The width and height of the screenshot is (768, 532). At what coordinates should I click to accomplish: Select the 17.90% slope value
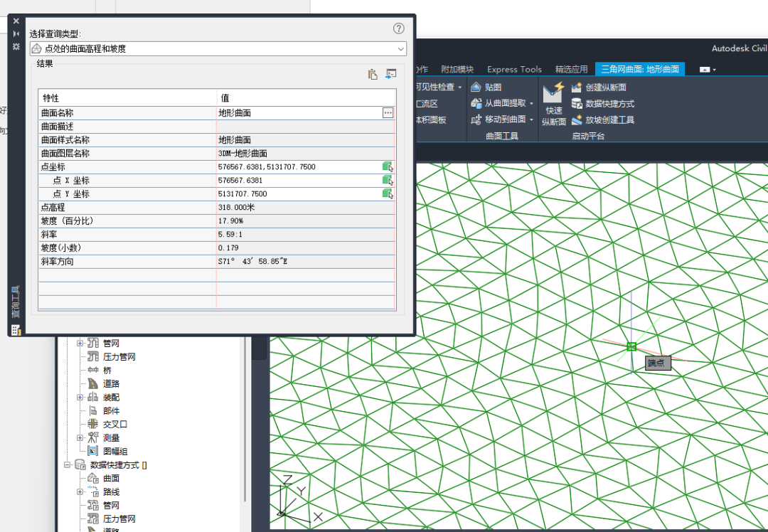(x=230, y=221)
